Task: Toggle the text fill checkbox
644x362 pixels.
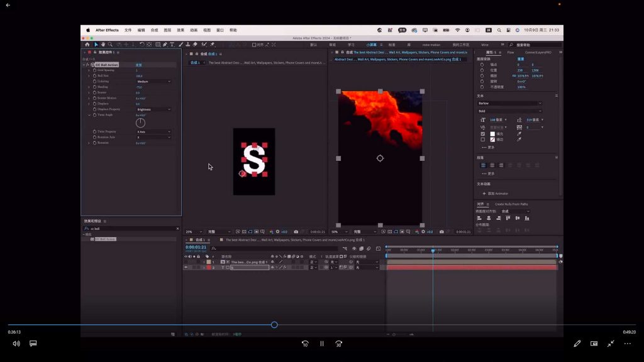Action: pos(483,134)
